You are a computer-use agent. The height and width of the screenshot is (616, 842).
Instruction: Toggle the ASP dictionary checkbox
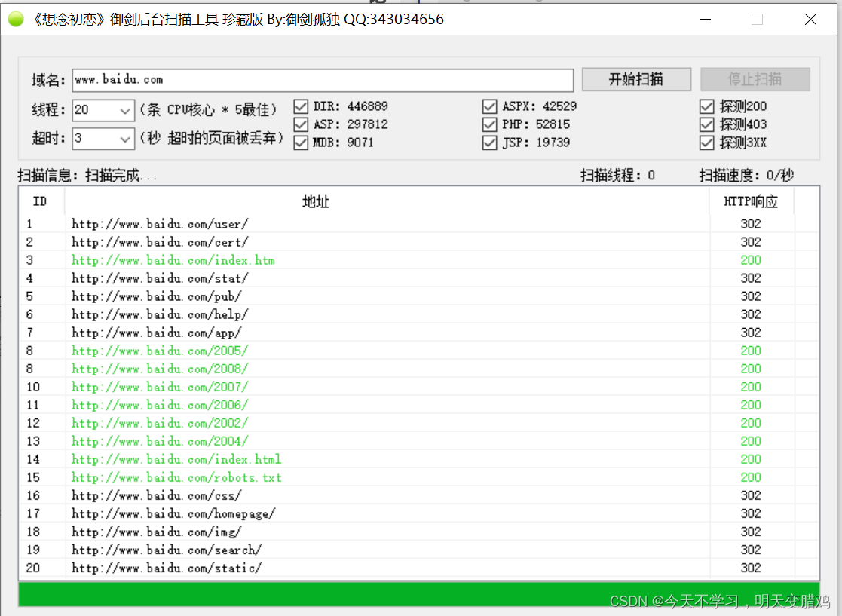pyautogui.click(x=301, y=124)
